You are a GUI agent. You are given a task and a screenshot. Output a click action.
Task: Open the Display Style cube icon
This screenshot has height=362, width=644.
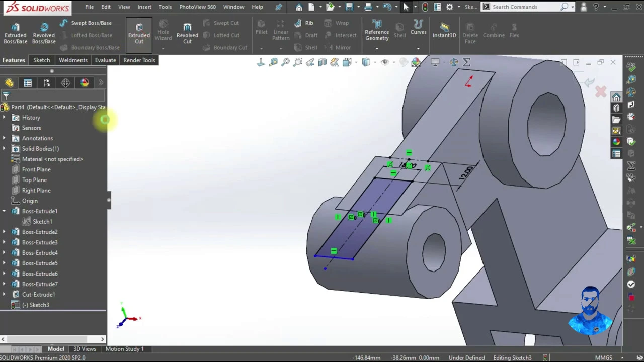coord(366,62)
